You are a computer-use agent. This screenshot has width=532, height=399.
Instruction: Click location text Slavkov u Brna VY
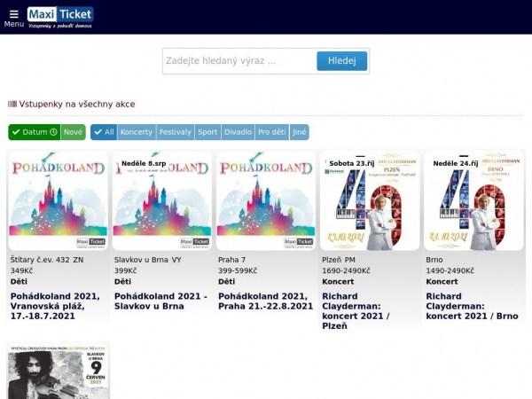tap(147, 260)
